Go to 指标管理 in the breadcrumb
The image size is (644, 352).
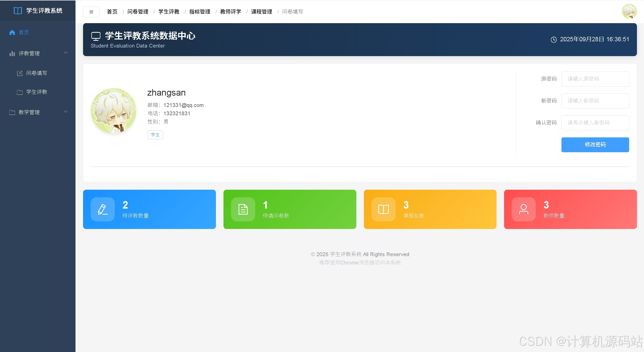point(200,12)
